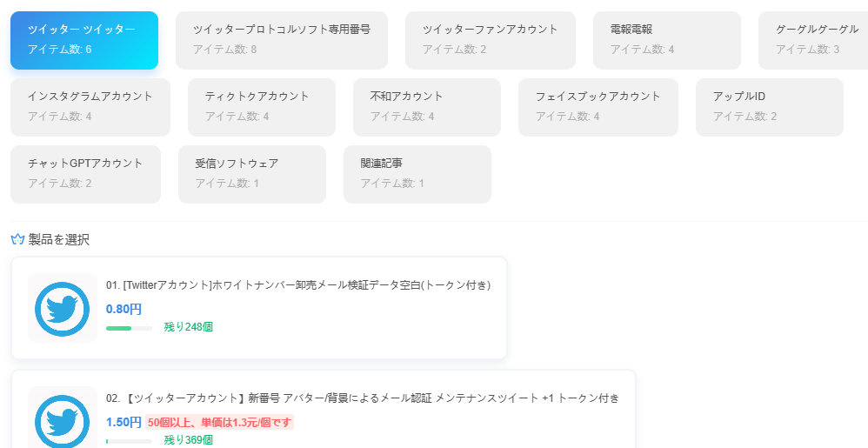Choose the 不和アカウント category
This screenshot has height=448, width=868.
point(427,107)
